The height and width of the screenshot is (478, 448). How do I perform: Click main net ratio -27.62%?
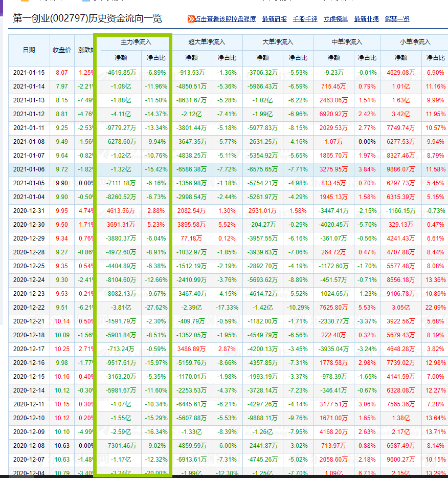pyautogui.click(x=156, y=308)
